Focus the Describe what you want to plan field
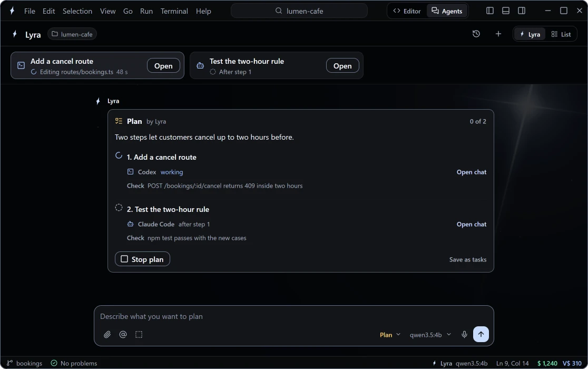The height and width of the screenshot is (369, 588). 293,316
